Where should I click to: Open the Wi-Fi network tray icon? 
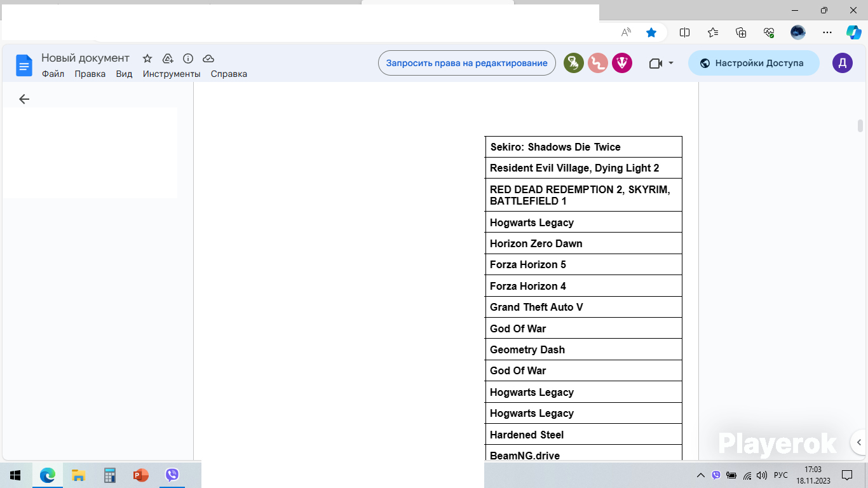click(x=747, y=475)
